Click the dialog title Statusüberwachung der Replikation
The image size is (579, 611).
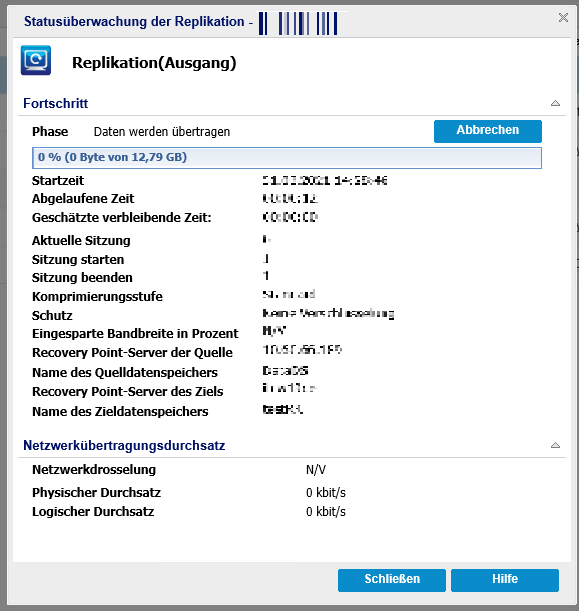134,21
